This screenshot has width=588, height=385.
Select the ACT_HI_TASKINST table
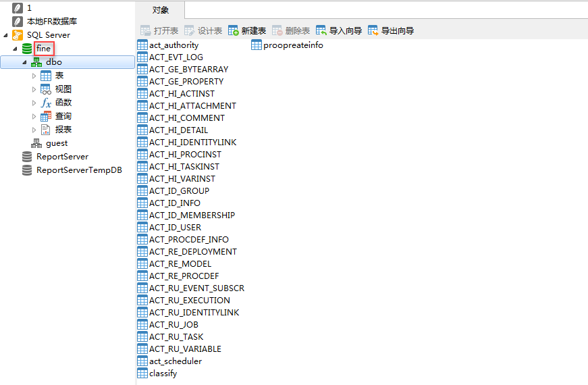coord(184,167)
